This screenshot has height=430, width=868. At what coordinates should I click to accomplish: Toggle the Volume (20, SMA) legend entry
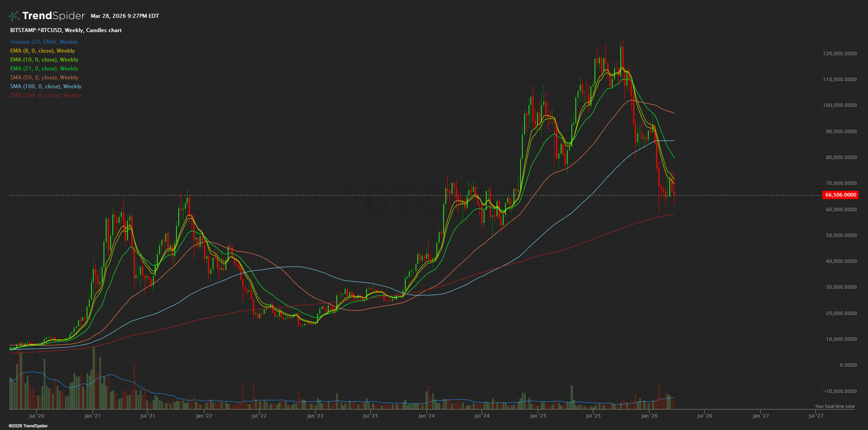(44, 42)
